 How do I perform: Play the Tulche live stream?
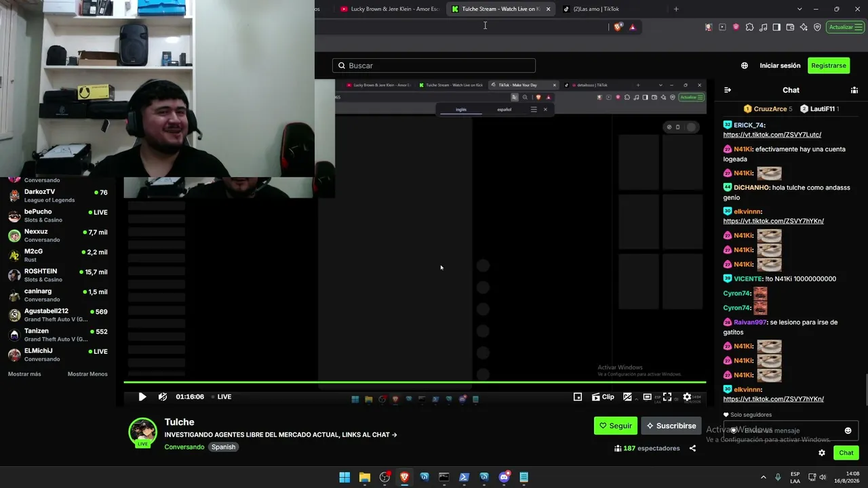coord(142,396)
